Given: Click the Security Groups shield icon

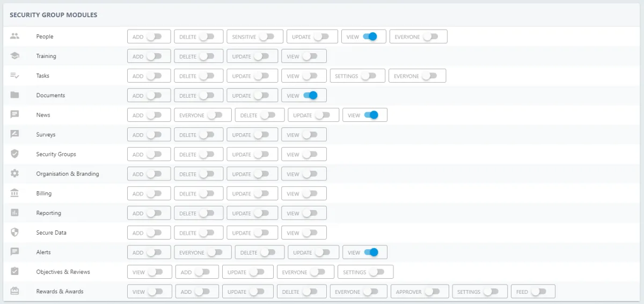Looking at the screenshot, I should [14, 154].
